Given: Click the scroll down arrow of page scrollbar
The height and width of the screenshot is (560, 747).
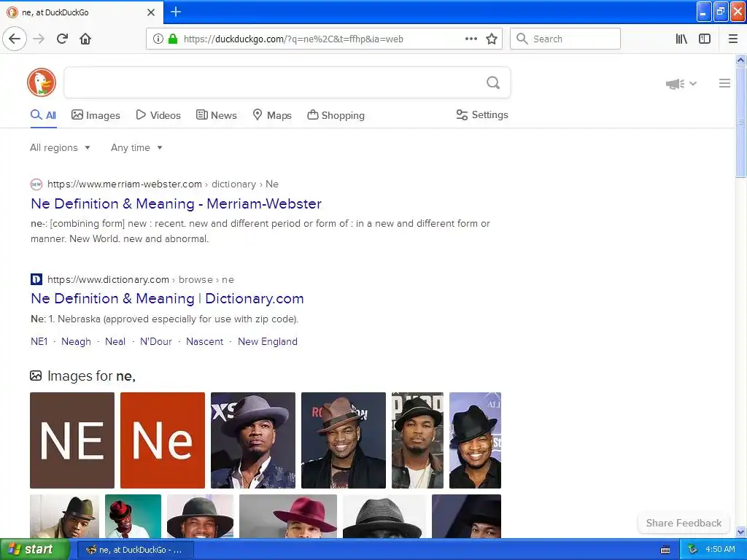Looking at the screenshot, I should click(740, 532).
